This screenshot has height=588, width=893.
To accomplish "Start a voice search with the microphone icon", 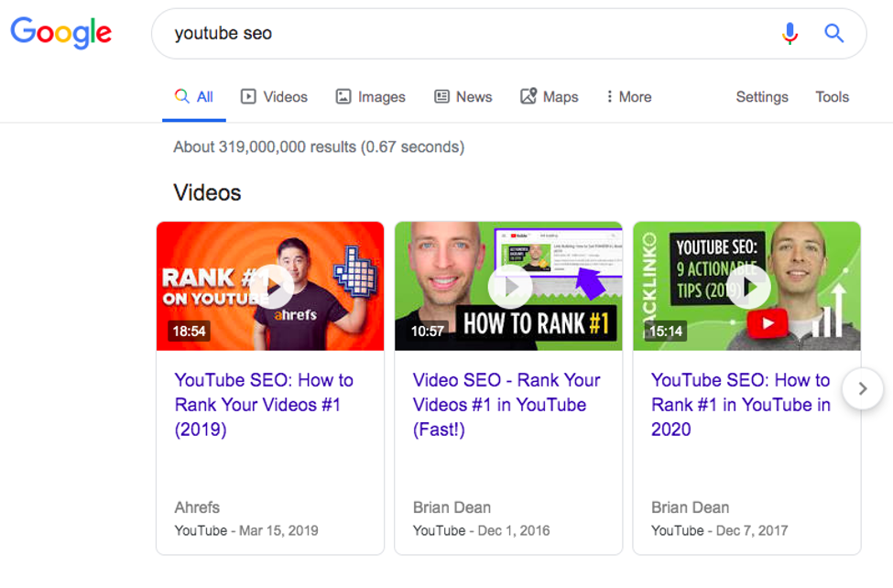I will point(789,33).
